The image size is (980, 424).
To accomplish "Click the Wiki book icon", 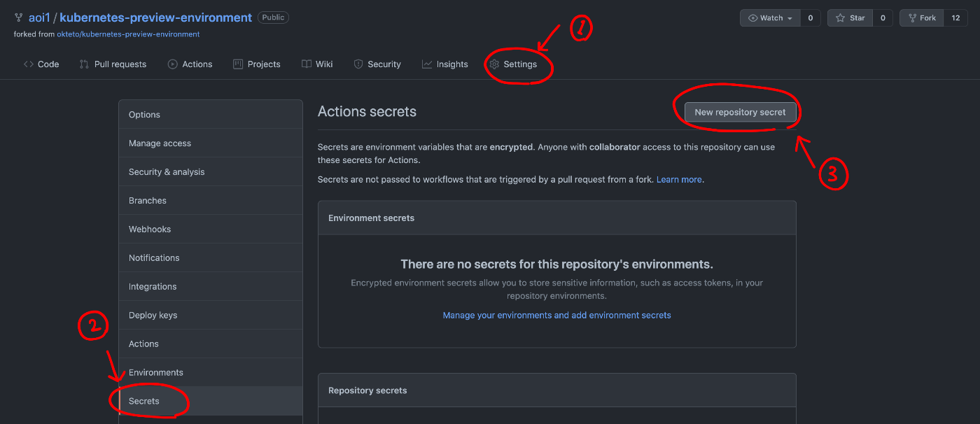I will [307, 64].
